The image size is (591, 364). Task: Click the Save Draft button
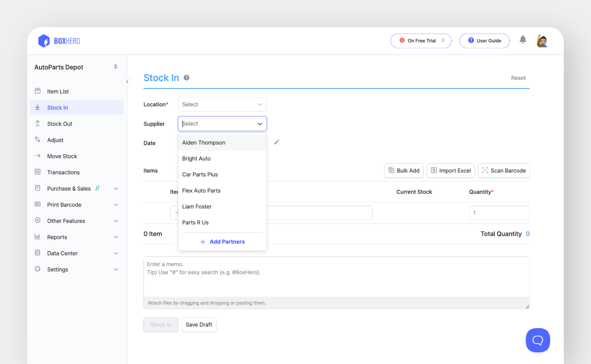(x=199, y=325)
